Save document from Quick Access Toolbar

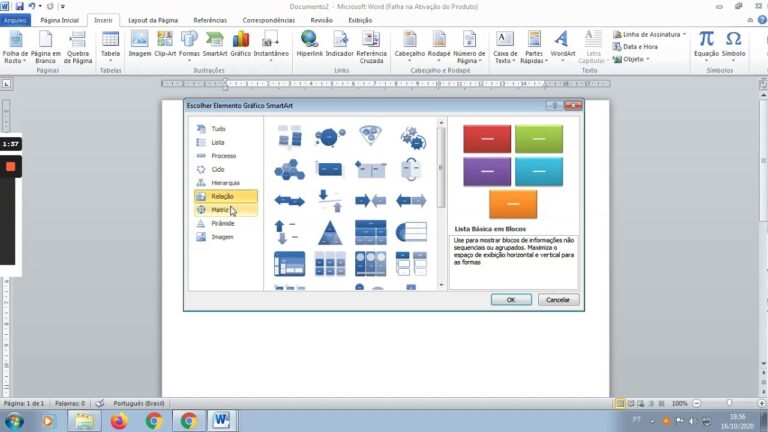click(x=20, y=6)
